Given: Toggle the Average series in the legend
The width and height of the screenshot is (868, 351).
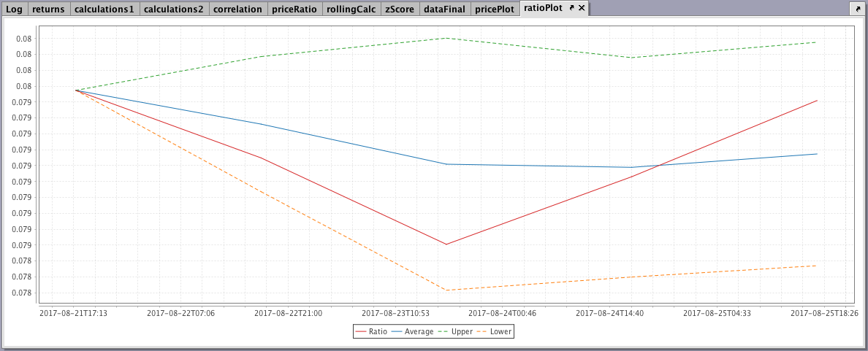Looking at the screenshot, I should coord(412,331).
